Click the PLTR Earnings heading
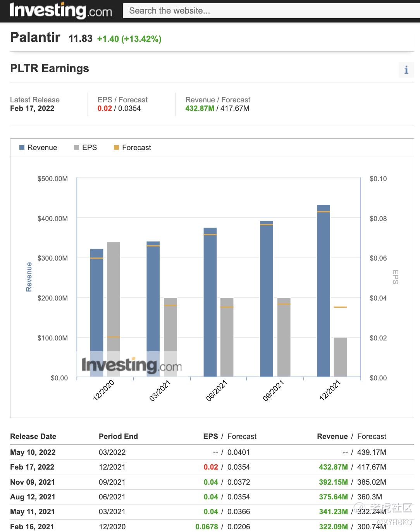This screenshot has width=420, height=532. pyautogui.click(x=50, y=68)
